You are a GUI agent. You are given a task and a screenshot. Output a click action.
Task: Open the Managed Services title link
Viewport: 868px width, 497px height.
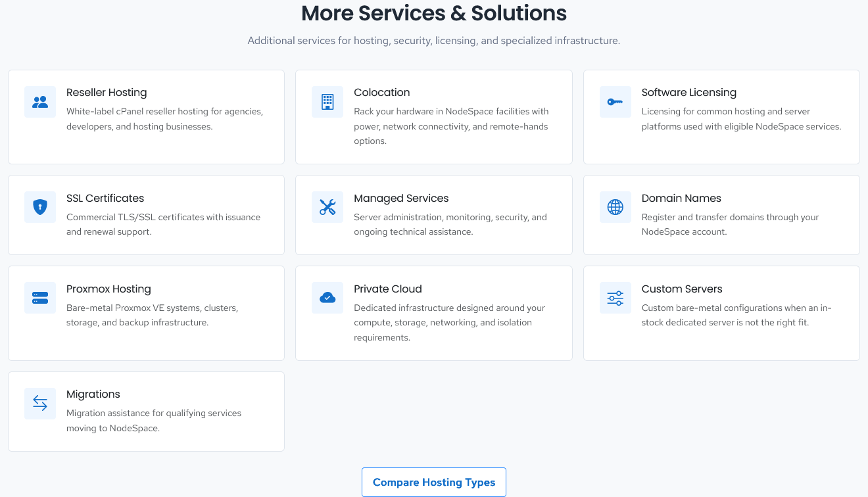[401, 198]
